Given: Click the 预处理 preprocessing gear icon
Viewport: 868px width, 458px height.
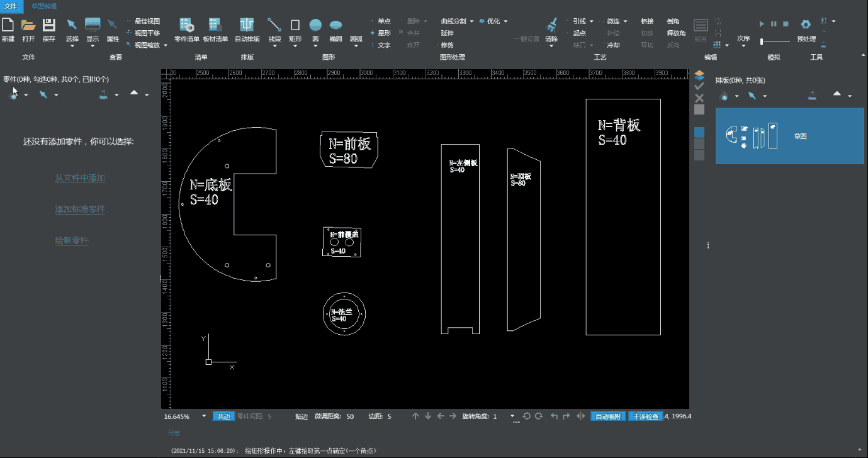Looking at the screenshot, I should tap(806, 25).
